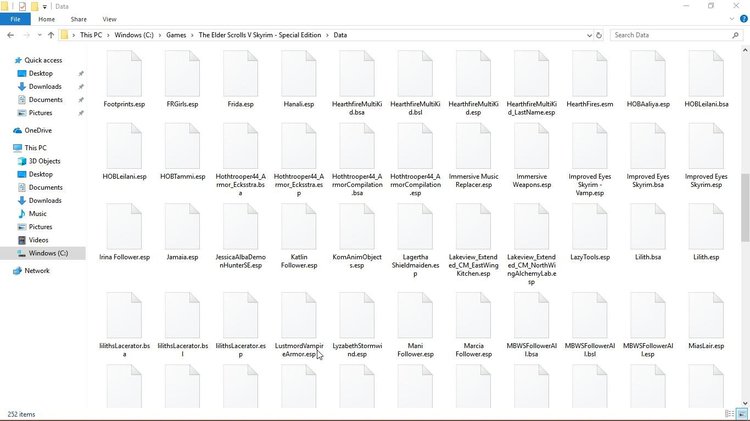Viewport: 750px width, 421px height.
Task: Select This PC in navigation pane
Action: pyautogui.click(x=35, y=148)
